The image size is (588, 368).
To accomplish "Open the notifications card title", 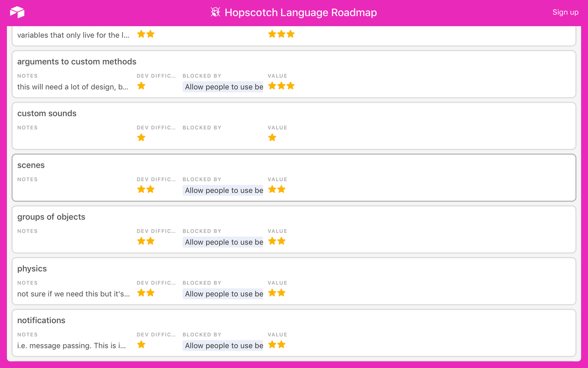I will [x=41, y=320].
